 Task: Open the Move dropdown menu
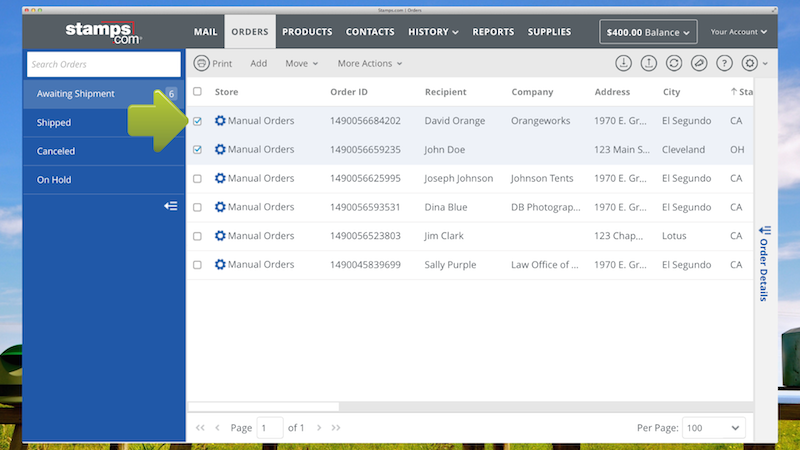tap(301, 63)
